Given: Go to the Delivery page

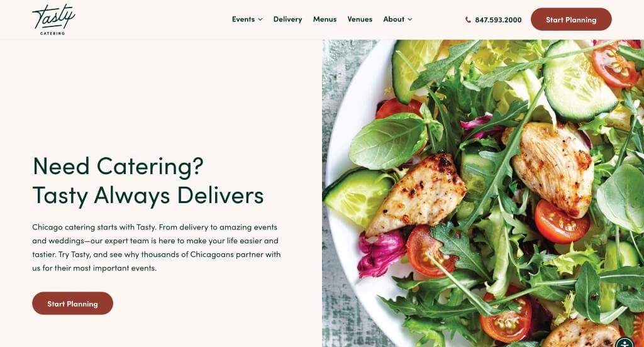Looking at the screenshot, I should [287, 19].
